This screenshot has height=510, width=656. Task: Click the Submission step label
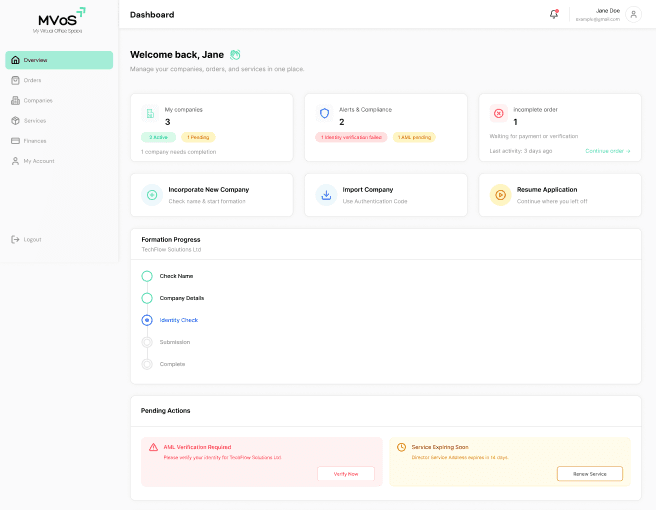click(175, 342)
